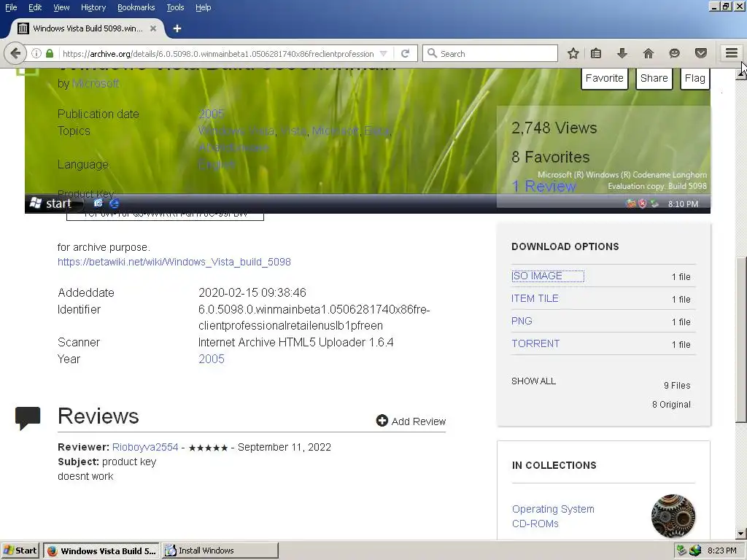Screen dimensions: 747x560
Task: Click the 1 Review link
Action: pyautogui.click(x=544, y=186)
